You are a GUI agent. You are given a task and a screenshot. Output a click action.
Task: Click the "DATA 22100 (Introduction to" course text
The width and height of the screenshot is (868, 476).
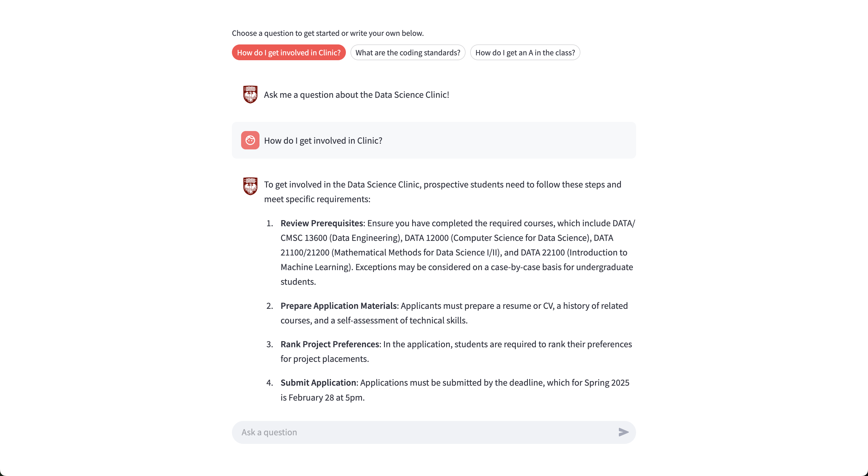pyautogui.click(x=573, y=252)
